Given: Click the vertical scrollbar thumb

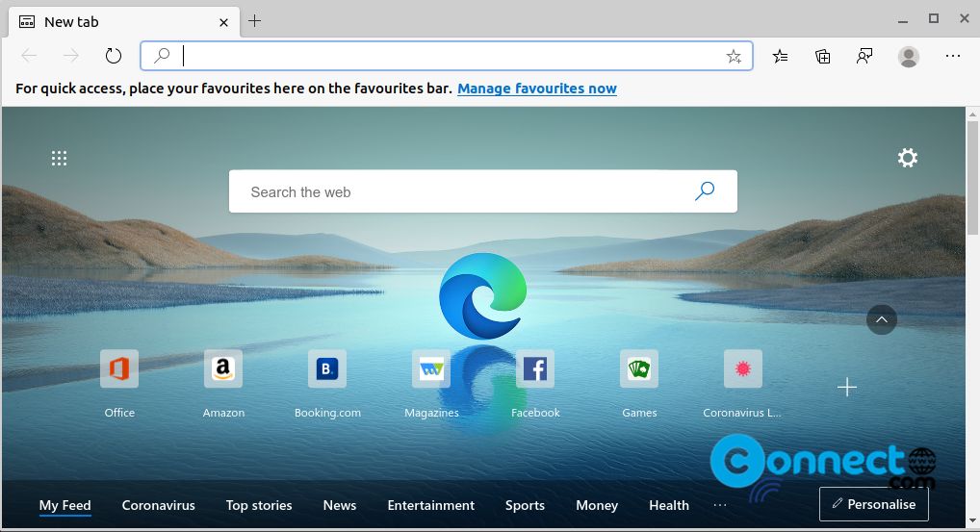Looking at the screenshot, I should click(x=972, y=178).
